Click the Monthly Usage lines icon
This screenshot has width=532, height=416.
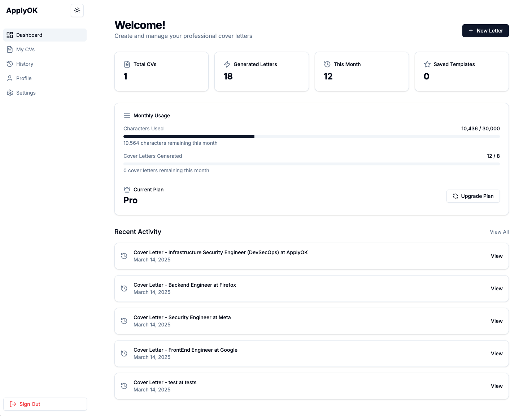pyautogui.click(x=127, y=116)
